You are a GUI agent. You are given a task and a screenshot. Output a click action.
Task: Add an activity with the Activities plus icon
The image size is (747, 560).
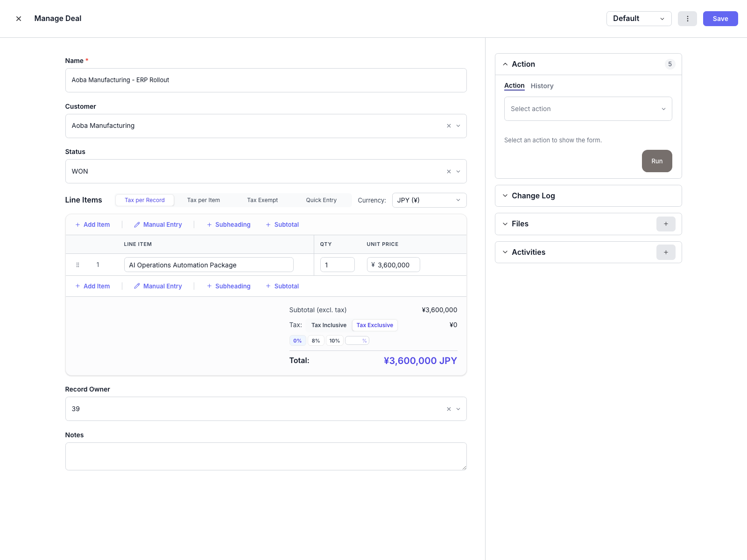[666, 252]
